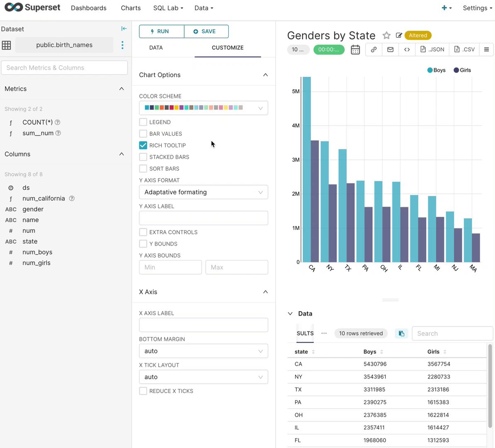
Task: Click the RUN button
Action: click(x=162, y=31)
